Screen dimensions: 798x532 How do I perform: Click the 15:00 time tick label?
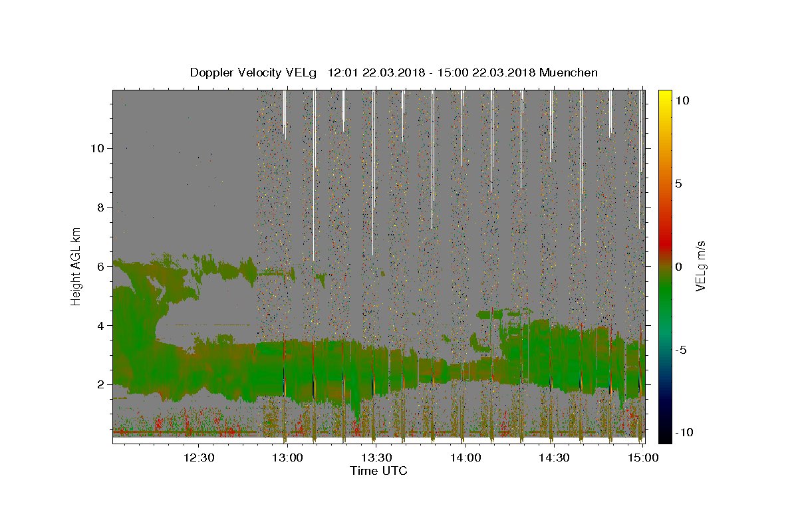(x=643, y=458)
